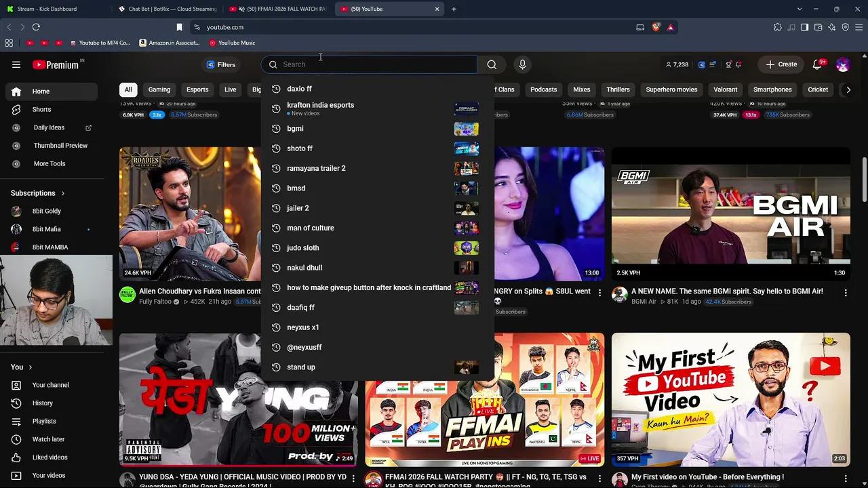Expand the Subscriptions section chevron
Viewport: 868px width, 488px height.
(x=63, y=193)
